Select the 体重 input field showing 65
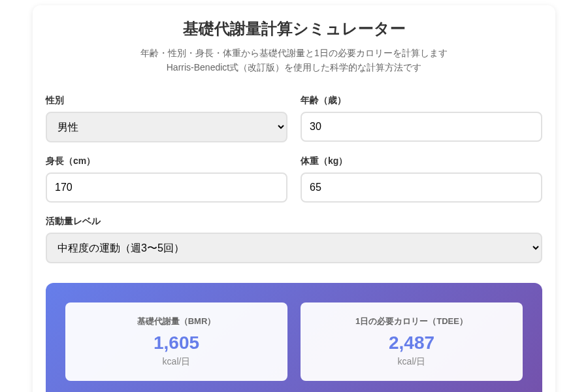The height and width of the screenshot is (392, 588). (x=421, y=188)
